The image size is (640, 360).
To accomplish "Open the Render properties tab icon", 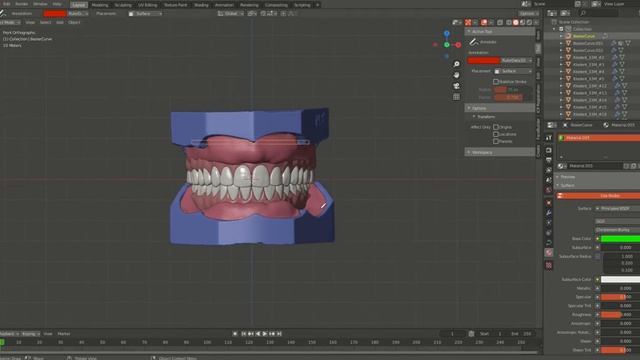I will point(549,150).
